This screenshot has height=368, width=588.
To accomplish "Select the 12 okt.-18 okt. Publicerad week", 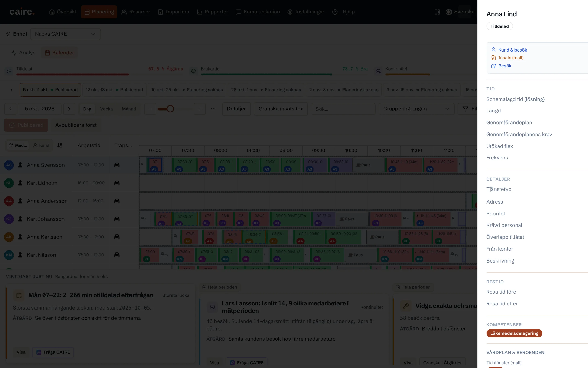I will (x=114, y=90).
